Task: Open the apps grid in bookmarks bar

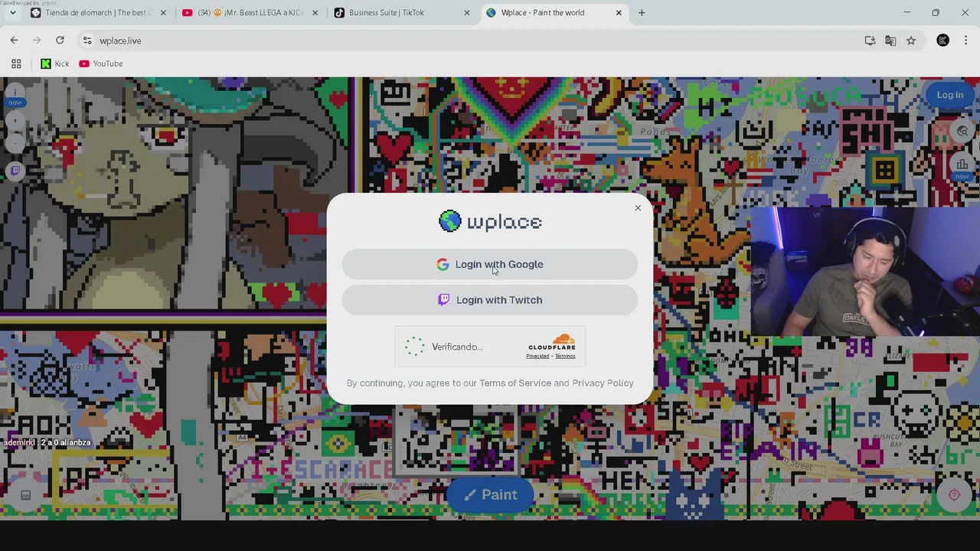Action: 16,64
